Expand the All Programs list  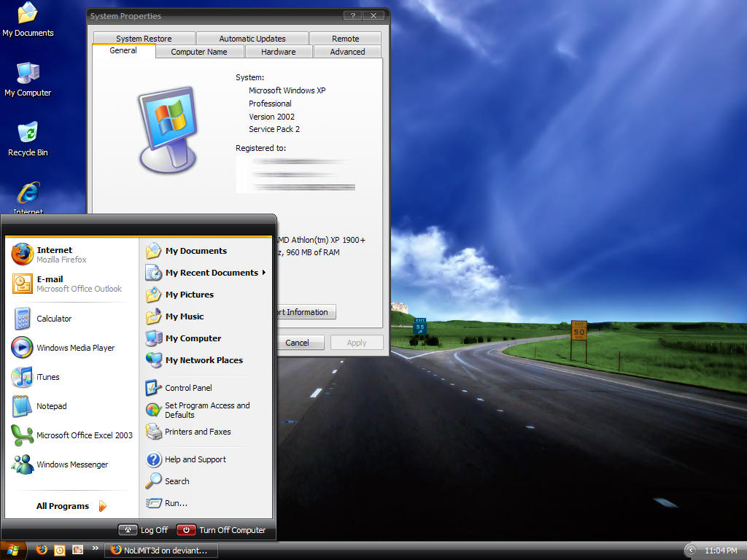[71, 506]
